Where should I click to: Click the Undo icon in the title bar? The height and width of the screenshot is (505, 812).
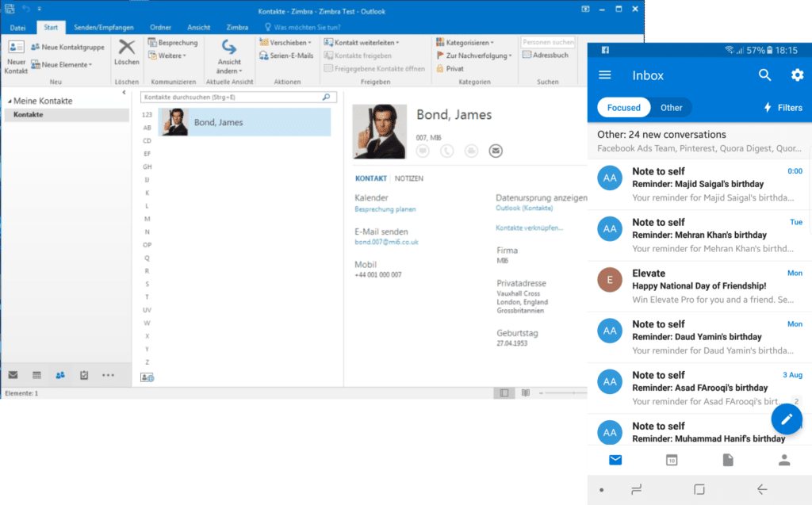26,9
